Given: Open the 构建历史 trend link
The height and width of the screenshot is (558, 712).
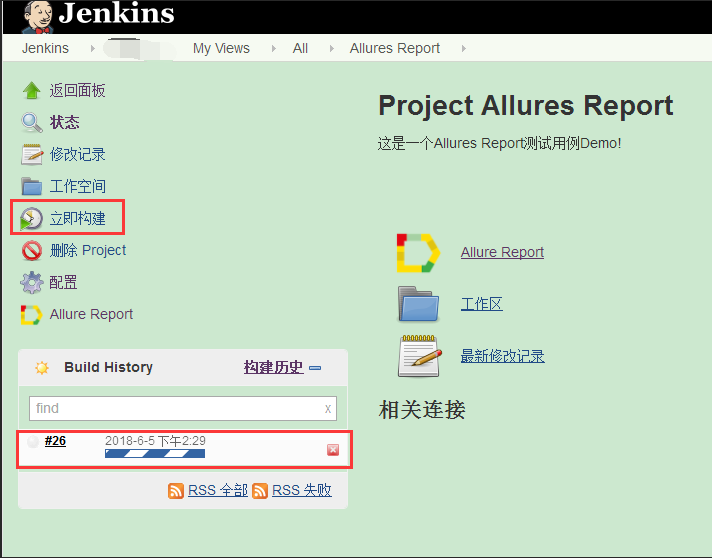Looking at the screenshot, I should tap(273, 367).
